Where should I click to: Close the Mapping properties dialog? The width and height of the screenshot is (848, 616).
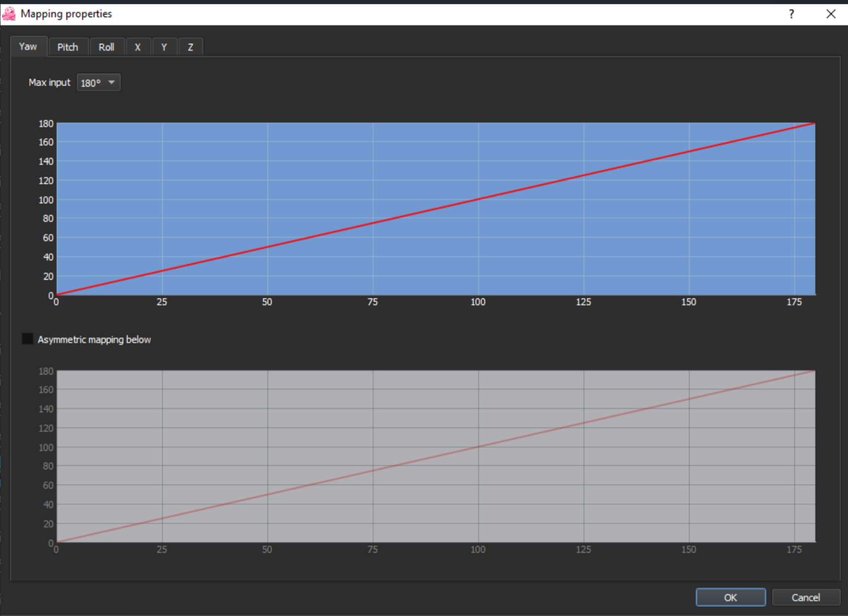click(x=831, y=14)
